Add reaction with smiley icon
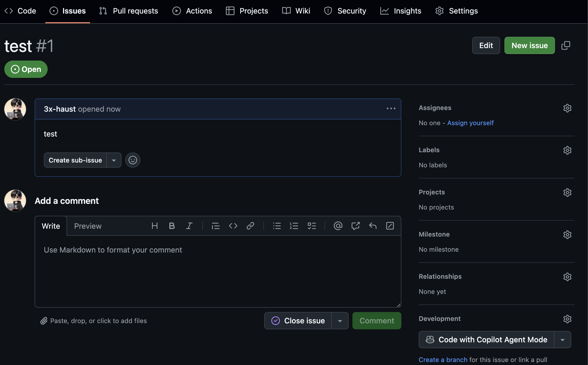588x365 pixels. point(133,160)
